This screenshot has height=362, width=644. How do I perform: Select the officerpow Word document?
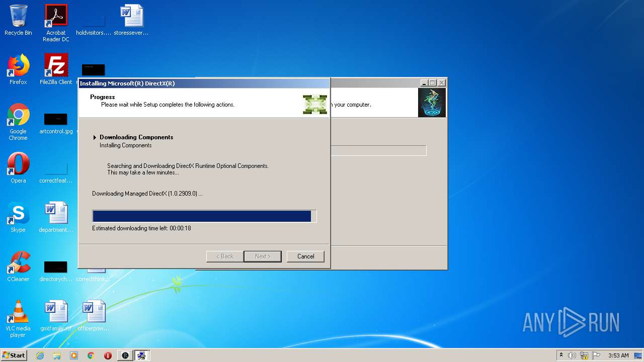[x=94, y=316]
